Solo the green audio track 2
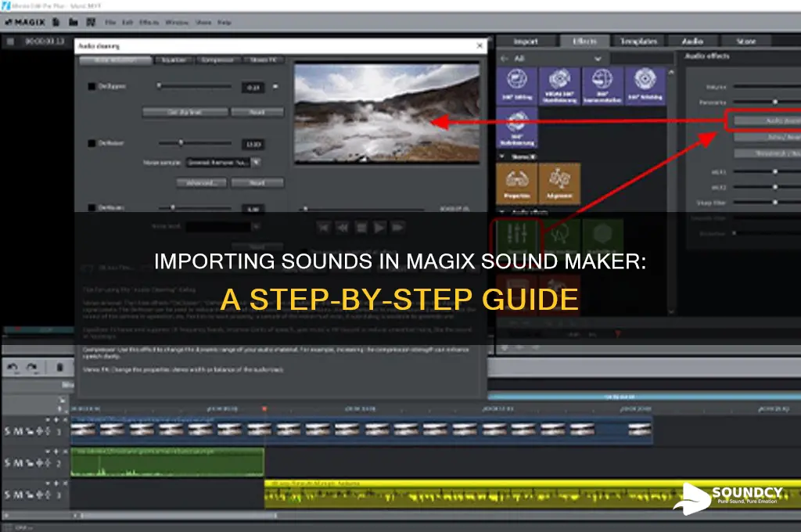 [x=8, y=463]
